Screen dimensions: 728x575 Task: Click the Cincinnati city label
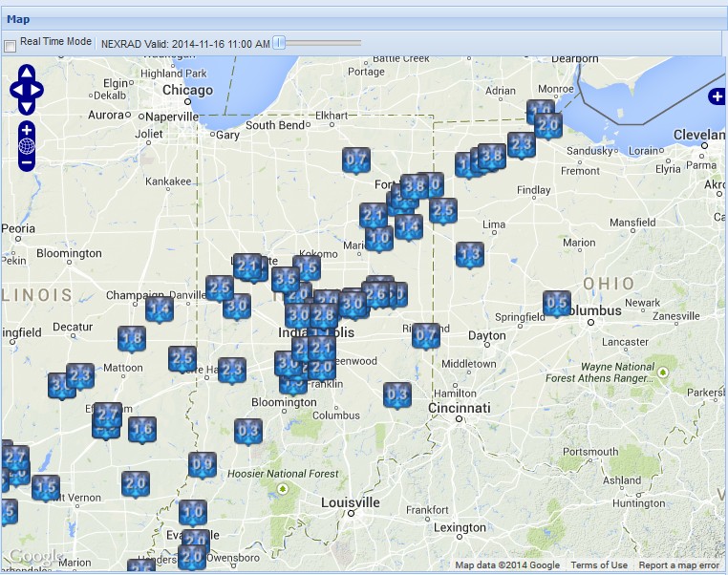point(459,408)
